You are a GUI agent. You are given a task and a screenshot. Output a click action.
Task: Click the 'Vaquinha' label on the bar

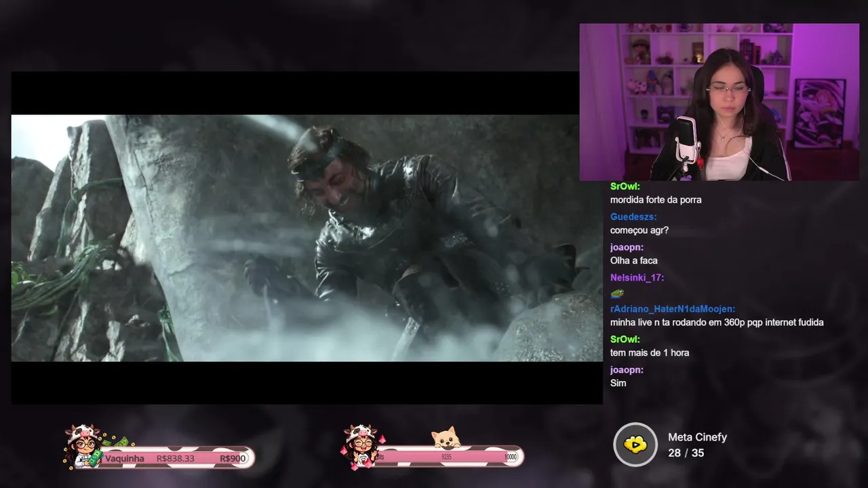[125, 459]
